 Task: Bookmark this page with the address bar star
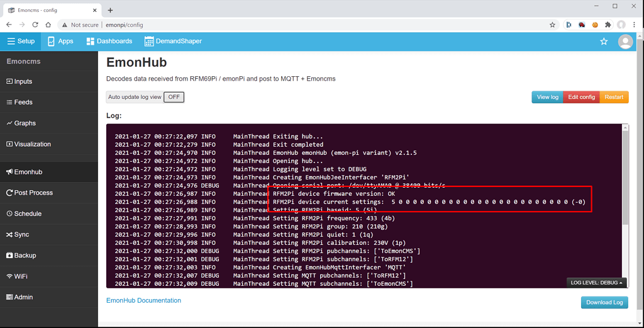tap(552, 25)
